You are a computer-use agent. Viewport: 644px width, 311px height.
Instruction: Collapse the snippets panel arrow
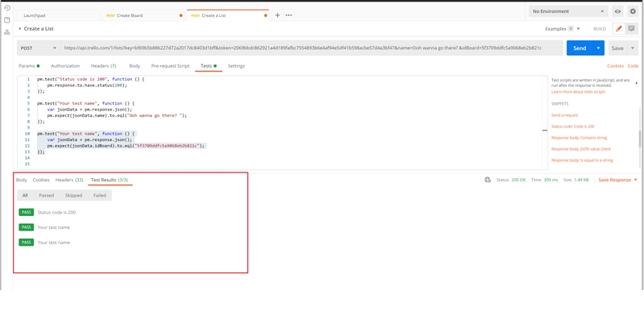point(636,83)
